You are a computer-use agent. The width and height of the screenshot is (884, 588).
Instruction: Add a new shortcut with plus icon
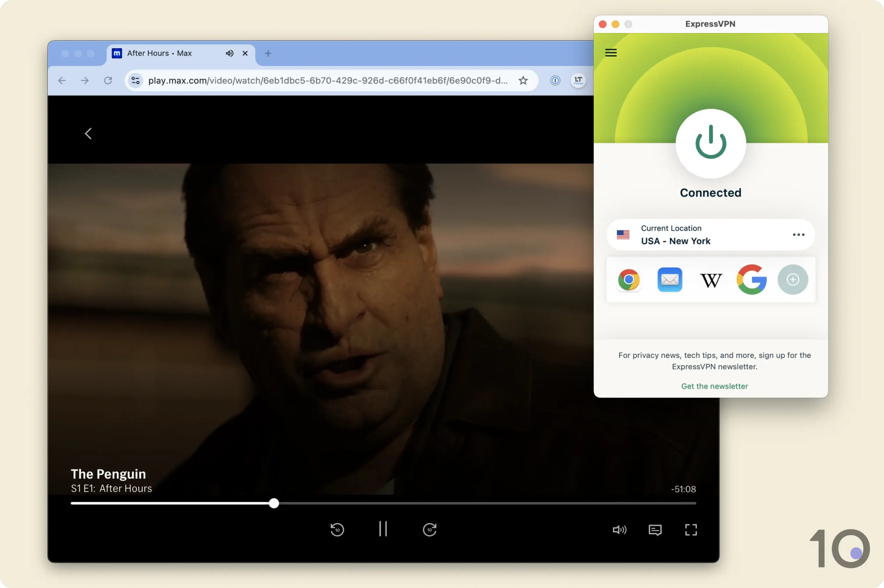tap(792, 280)
